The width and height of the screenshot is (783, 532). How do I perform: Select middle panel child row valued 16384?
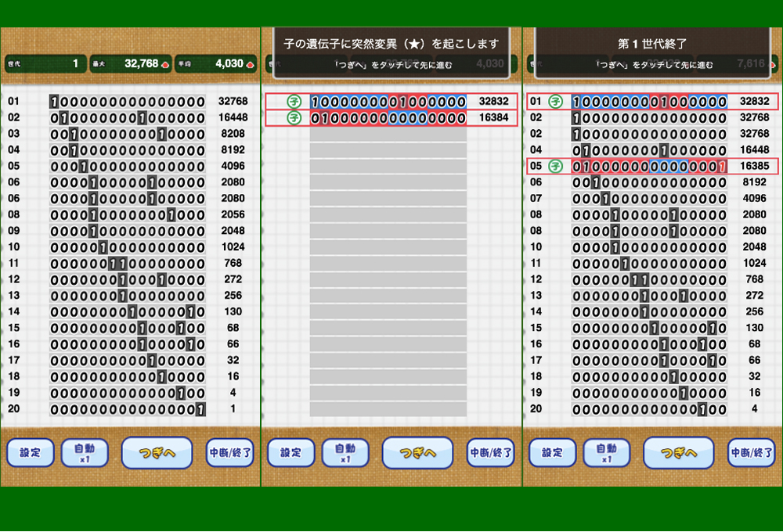[391, 118]
